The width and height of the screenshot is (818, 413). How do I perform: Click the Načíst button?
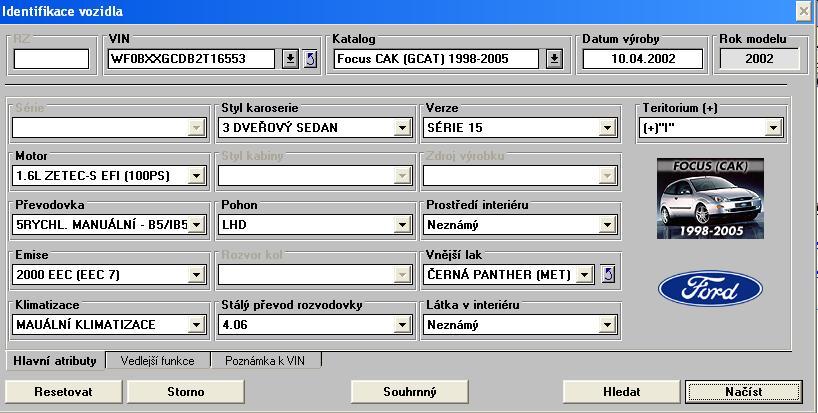(x=744, y=392)
